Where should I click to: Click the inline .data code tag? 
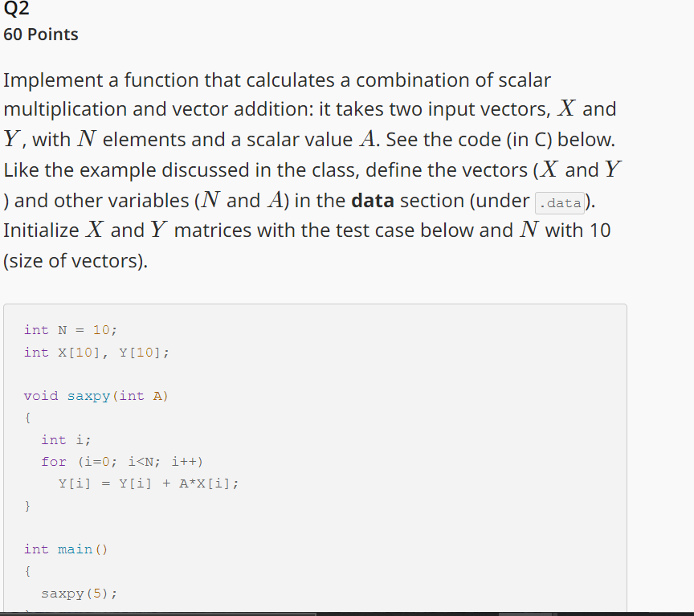559,203
